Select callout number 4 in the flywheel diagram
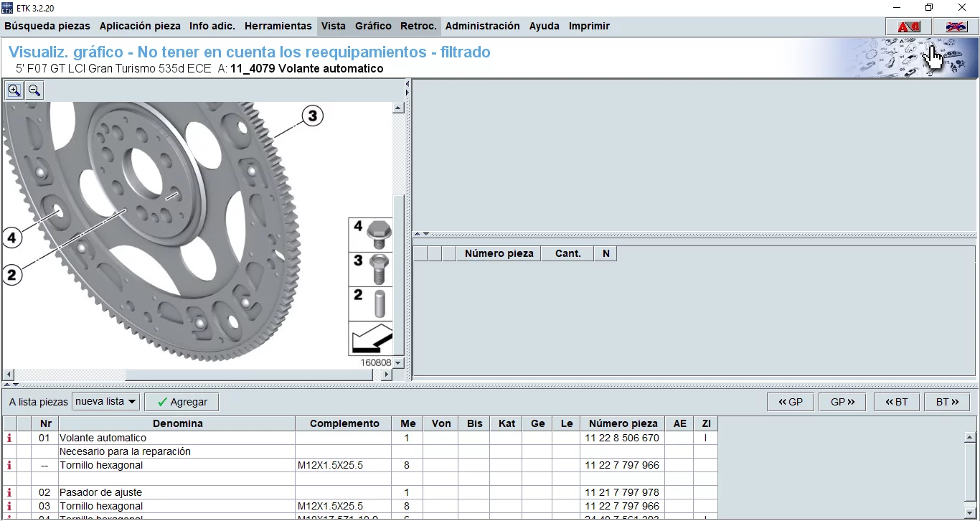Viewport: 980px width, 521px height. pyautogui.click(x=11, y=237)
